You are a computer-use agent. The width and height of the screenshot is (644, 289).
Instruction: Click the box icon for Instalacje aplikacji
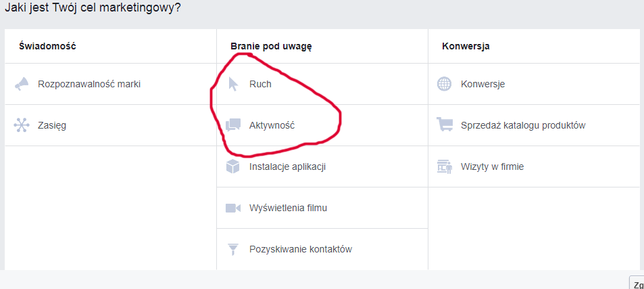[233, 166]
